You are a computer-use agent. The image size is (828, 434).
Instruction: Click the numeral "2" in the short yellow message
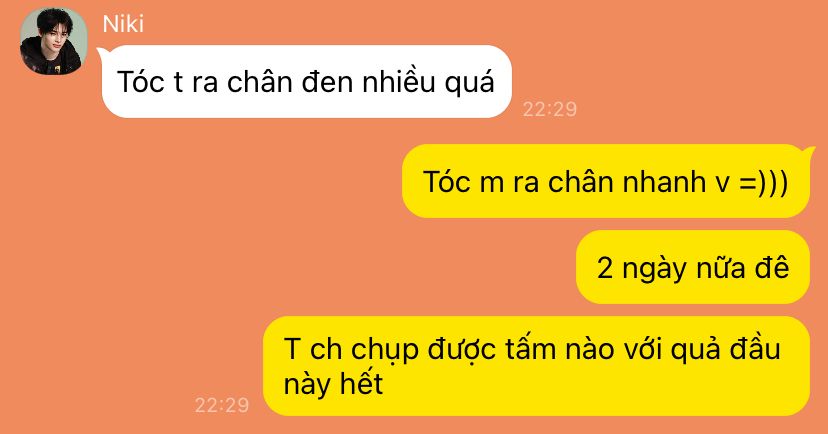[605, 268]
